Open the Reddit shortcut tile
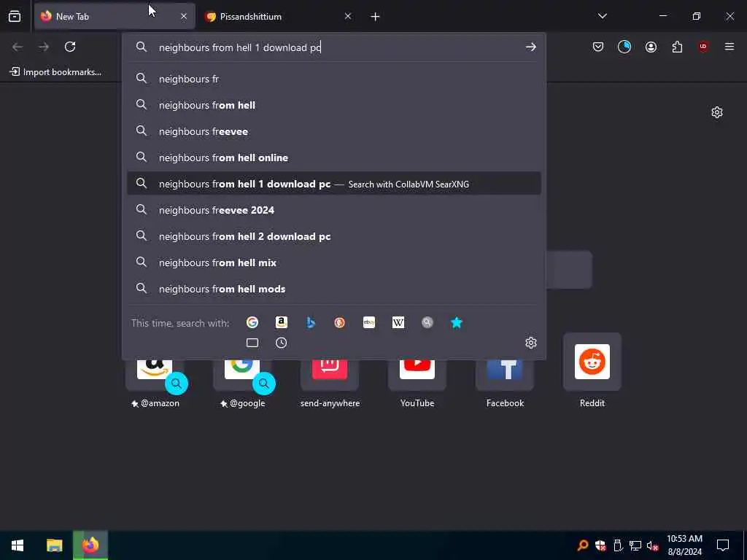The image size is (747, 560). tap(592, 370)
